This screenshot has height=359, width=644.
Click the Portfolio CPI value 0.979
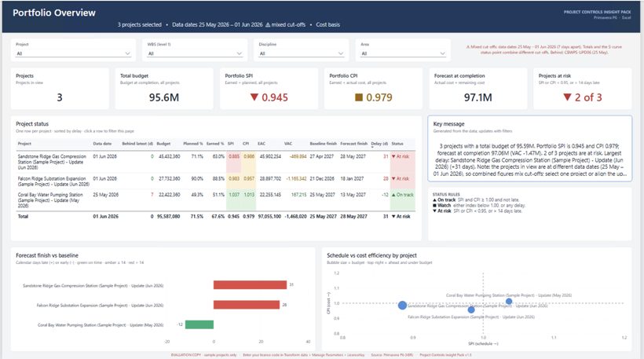coord(379,97)
